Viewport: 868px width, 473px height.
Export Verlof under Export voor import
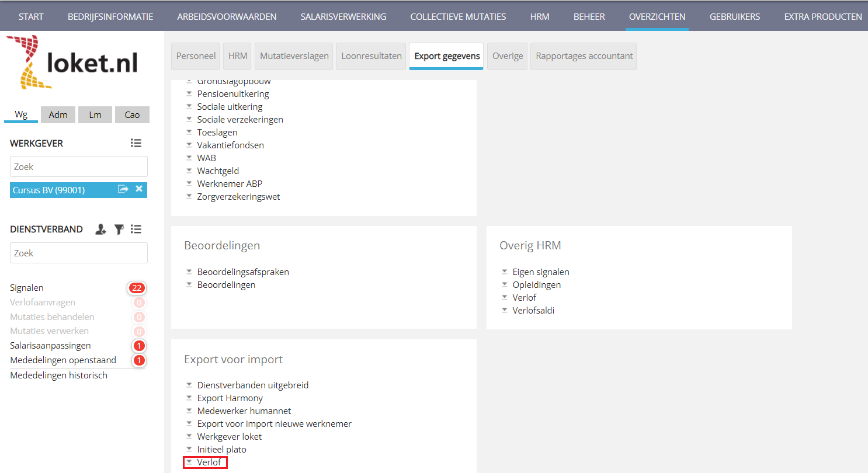[209, 462]
